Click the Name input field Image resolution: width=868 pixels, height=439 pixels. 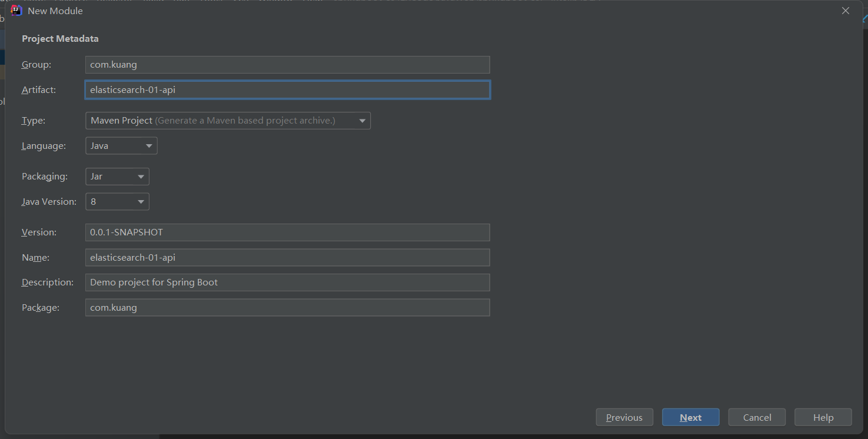coord(287,257)
